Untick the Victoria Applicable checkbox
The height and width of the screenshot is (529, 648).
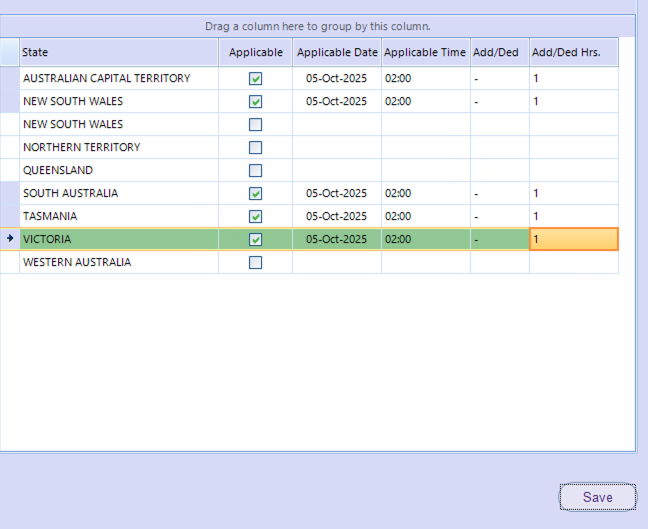[255, 239]
